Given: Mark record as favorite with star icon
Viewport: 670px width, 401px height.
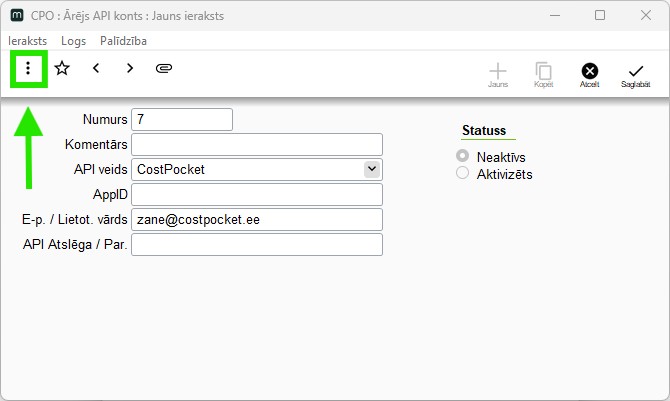Looking at the screenshot, I should click(x=62, y=68).
